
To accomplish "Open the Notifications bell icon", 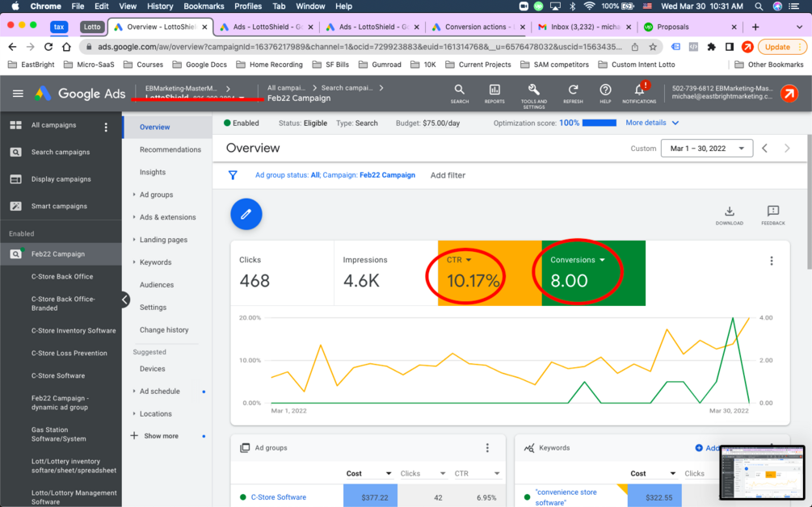I will tap(639, 93).
